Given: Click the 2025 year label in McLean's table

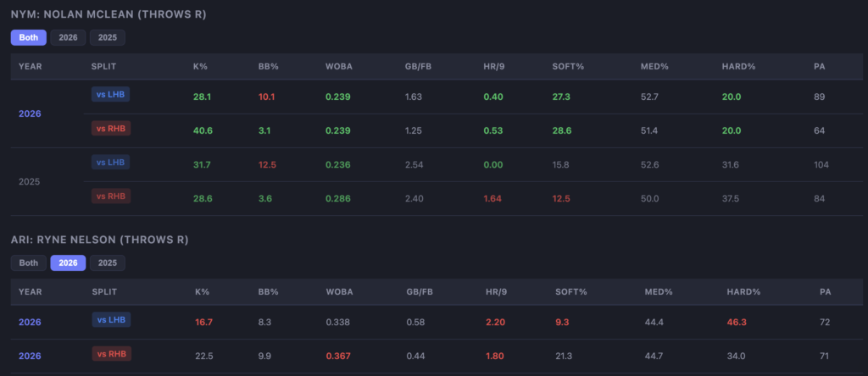Looking at the screenshot, I should [x=30, y=181].
